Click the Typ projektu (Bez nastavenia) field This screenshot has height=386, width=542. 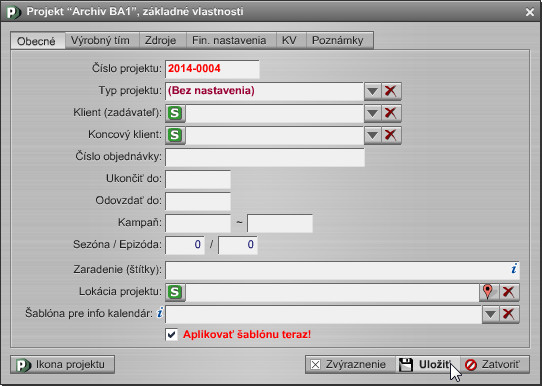[264, 91]
